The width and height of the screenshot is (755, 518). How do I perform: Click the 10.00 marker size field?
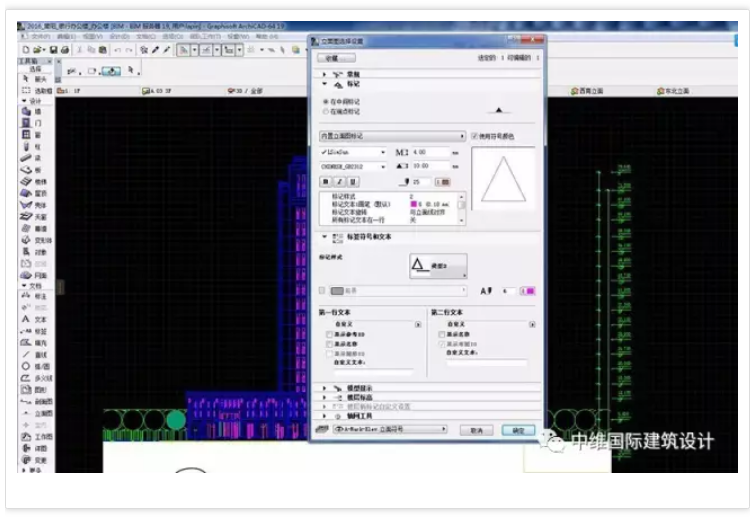tap(430, 166)
